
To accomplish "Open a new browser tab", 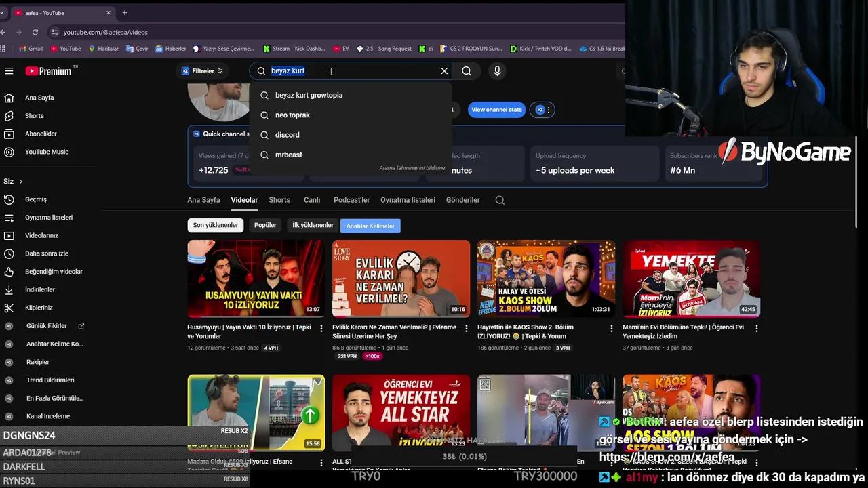I will tap(124, 12).
